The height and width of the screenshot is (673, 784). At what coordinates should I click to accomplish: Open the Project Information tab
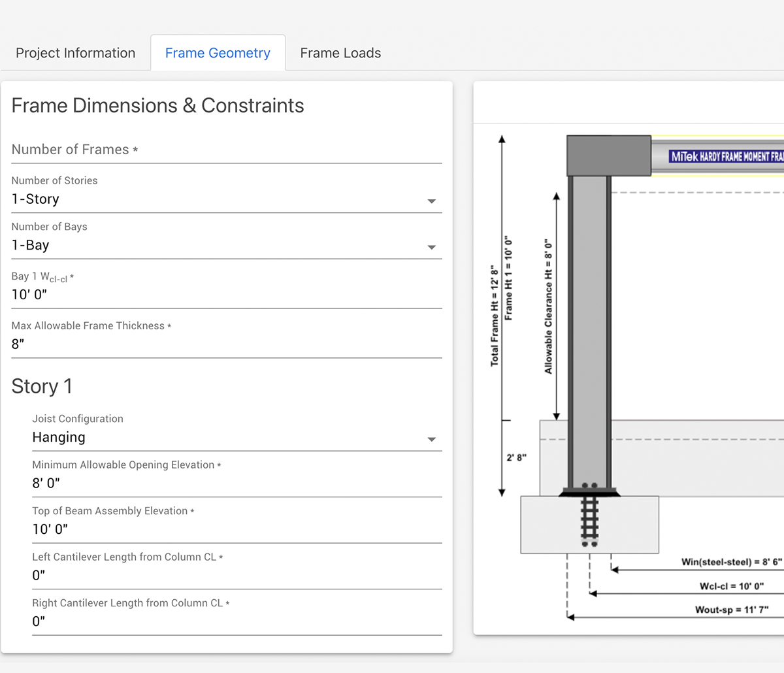pos(75,53)
